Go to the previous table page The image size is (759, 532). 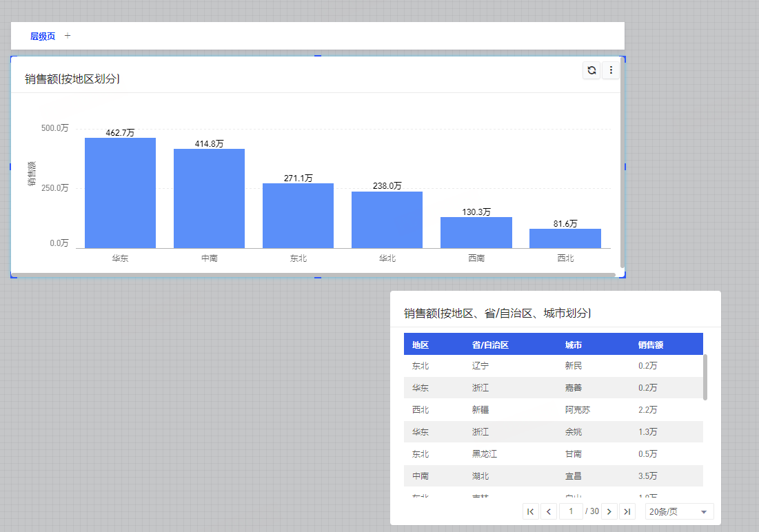coord(549,511)
